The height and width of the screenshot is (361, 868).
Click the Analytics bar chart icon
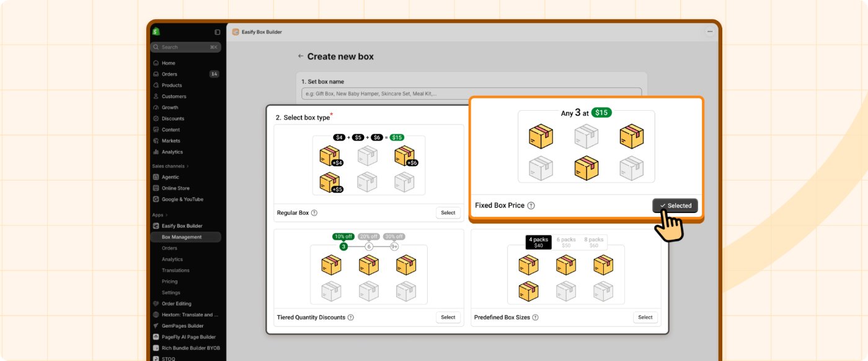tap(156, 152)
